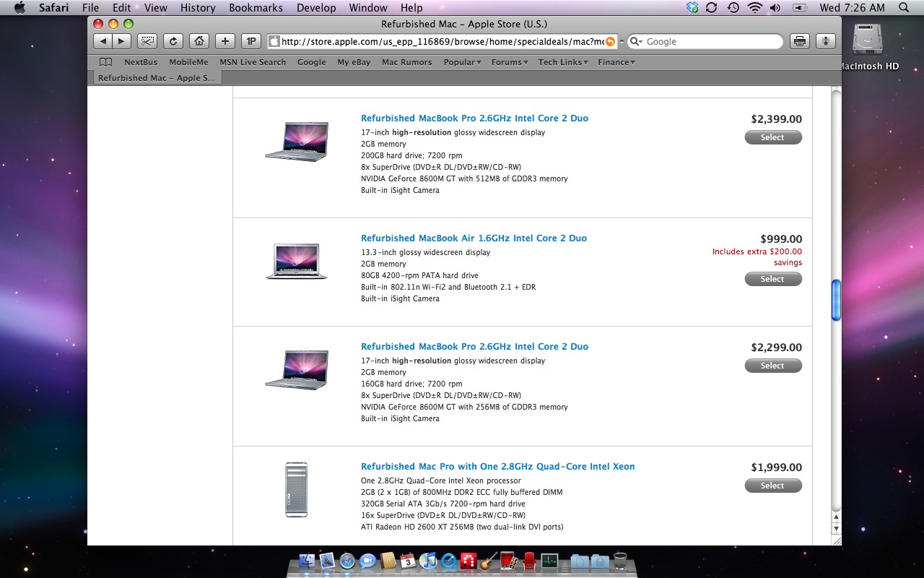
Task: Open Refurbished MacBook Air 1.6GHz link
Action: [x=474, y=238]
